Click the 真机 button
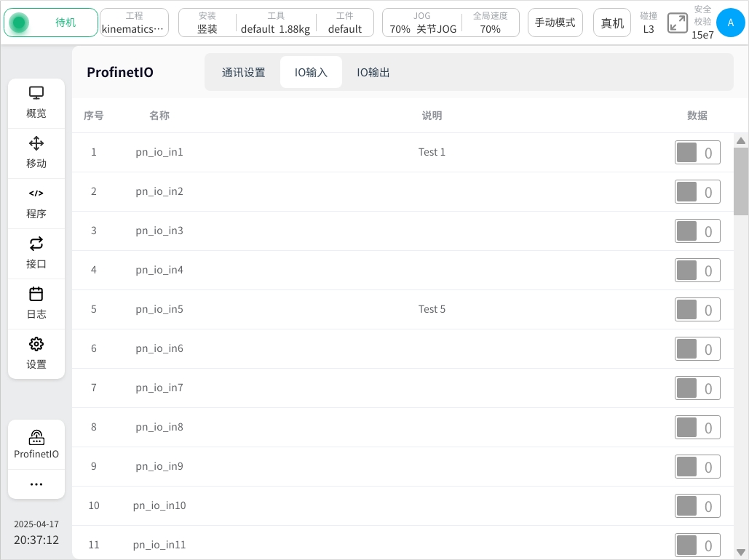 pos(612,23)
